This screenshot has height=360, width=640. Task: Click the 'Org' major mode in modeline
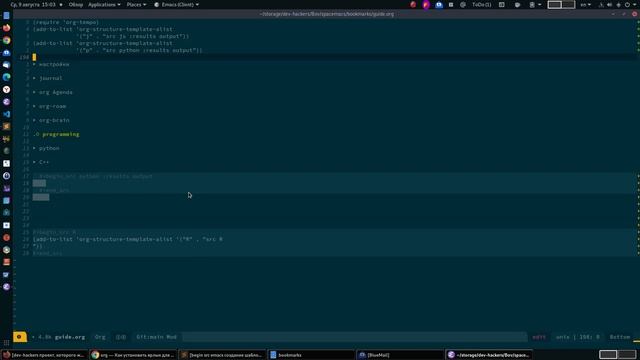[100, 337]
